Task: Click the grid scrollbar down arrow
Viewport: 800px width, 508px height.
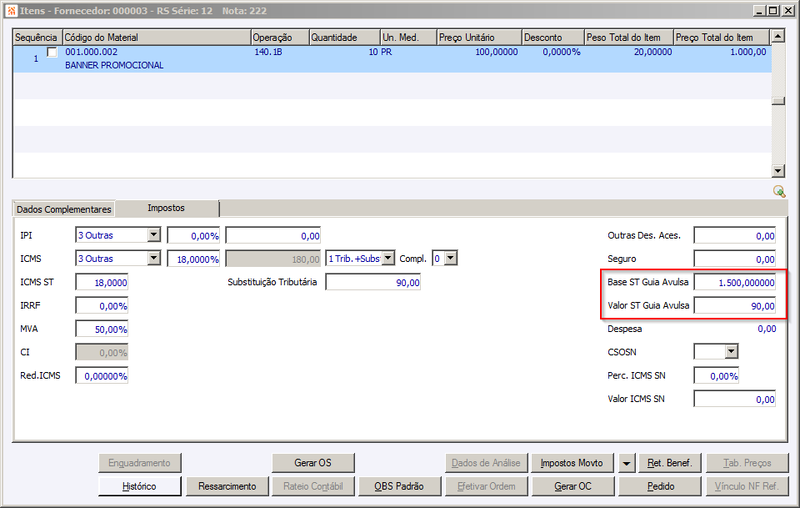Action: [x=778, y=171]
